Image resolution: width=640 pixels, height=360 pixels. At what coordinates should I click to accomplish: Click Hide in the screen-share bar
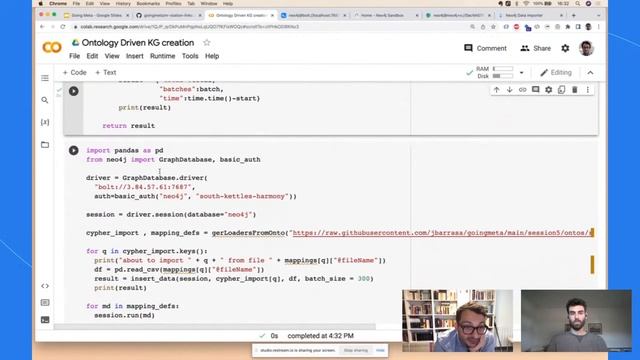coord(380,350)
